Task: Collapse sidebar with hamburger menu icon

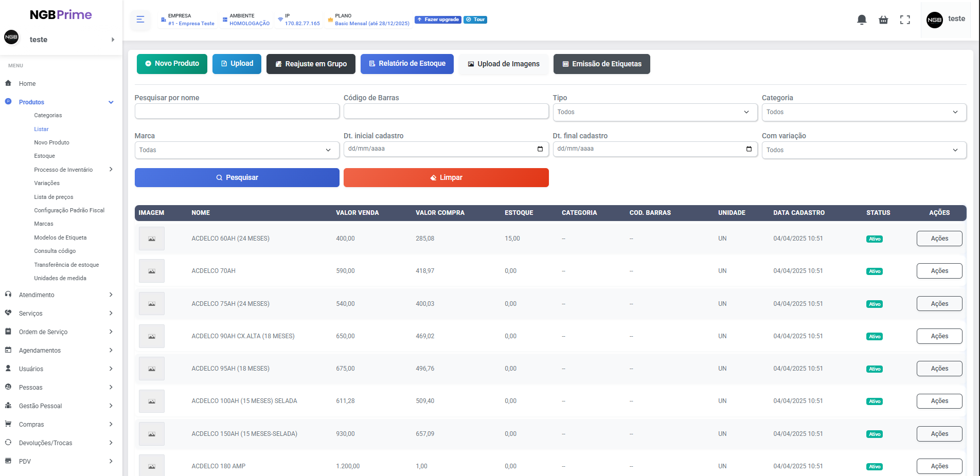Action: (x=140, y=20)
